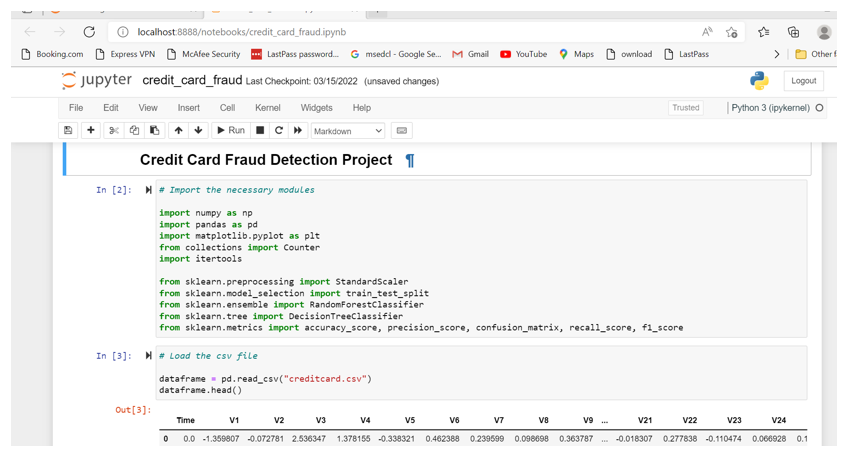Run cell In [2] with its run icon
This screenshot has height=465, width=855.
click(148, 190)
